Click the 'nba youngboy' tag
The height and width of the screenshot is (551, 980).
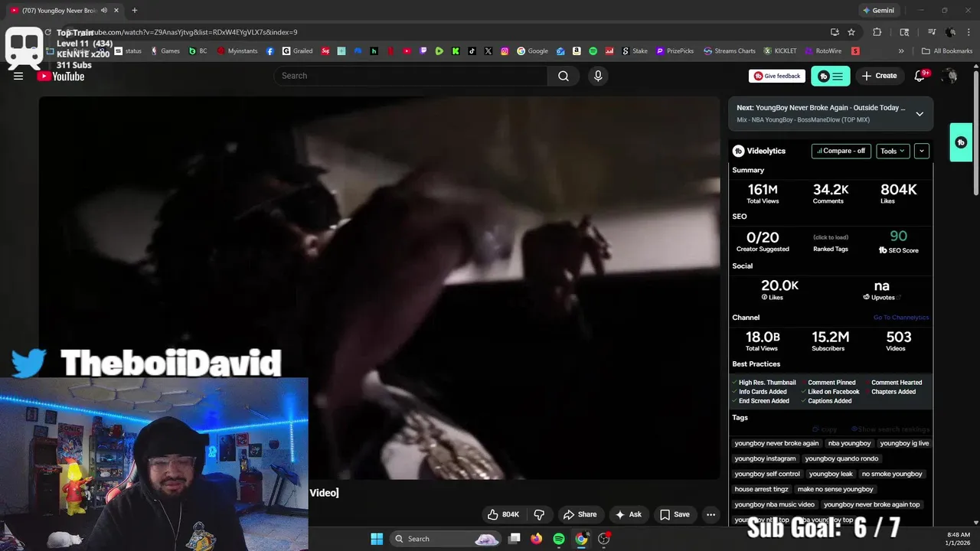pyautogui.click(x=849, y=443)
